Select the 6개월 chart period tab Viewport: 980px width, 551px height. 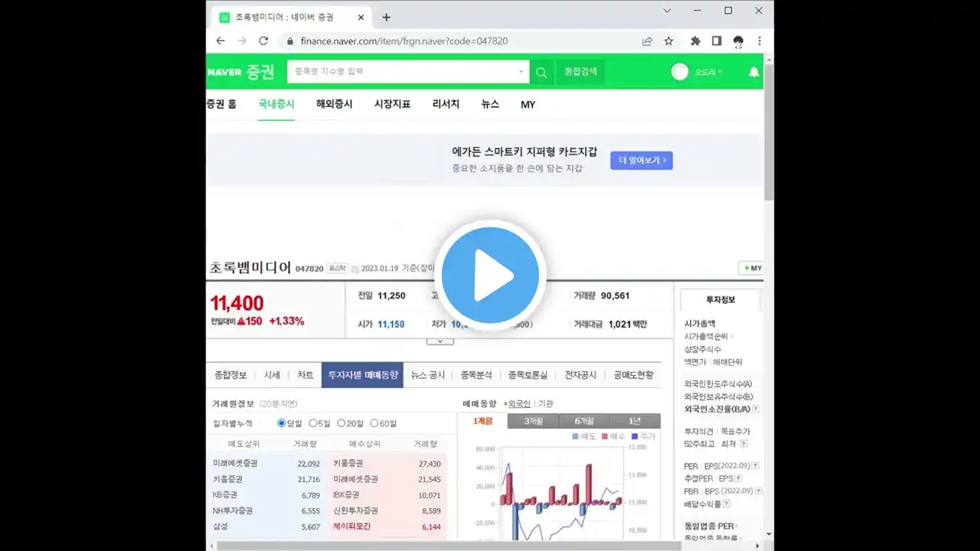pos(584,421)
